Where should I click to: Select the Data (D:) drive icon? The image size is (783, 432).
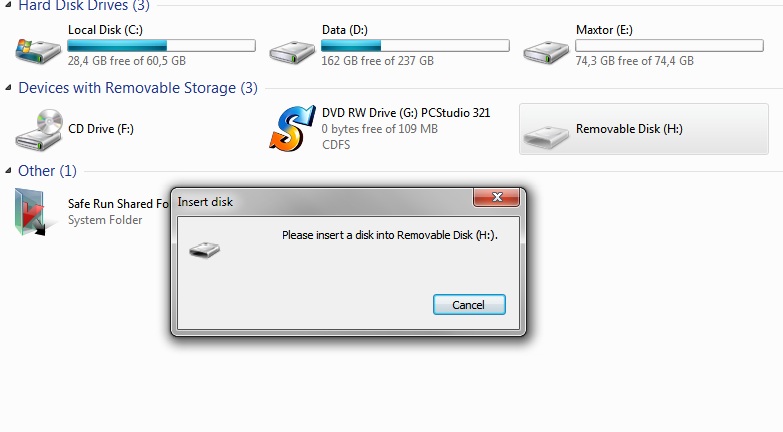click(292, 48)
